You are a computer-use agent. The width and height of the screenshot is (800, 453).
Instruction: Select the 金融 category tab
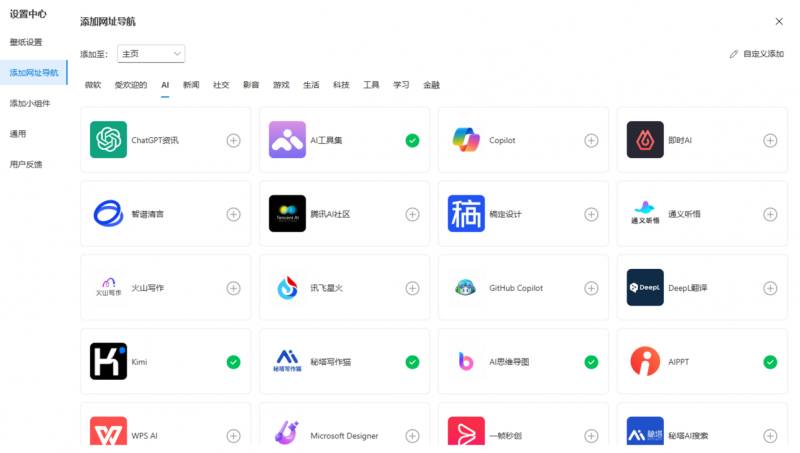tap(431, 85)
